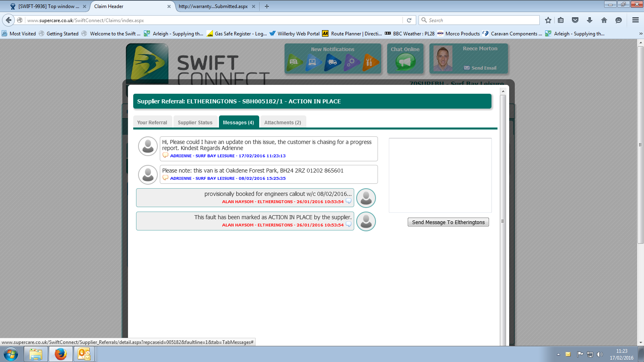Click the browser URL address bar

[x=213, y=20]
